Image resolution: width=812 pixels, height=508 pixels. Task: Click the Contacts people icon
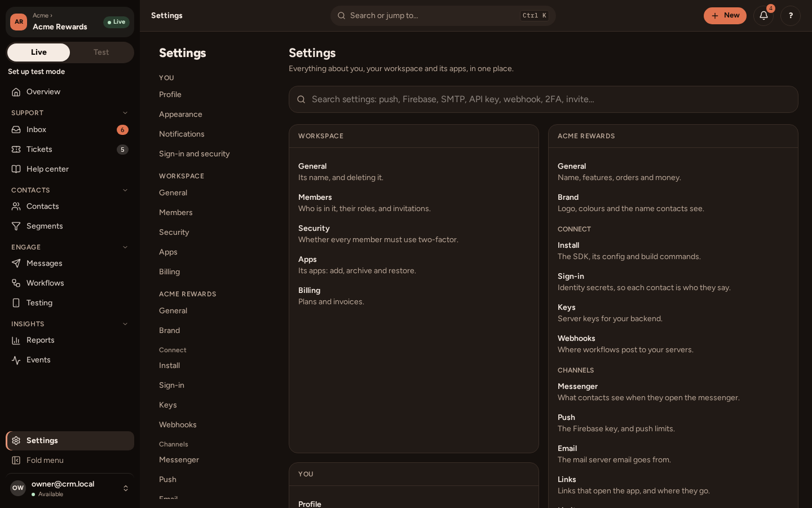(x=16, y=207)
